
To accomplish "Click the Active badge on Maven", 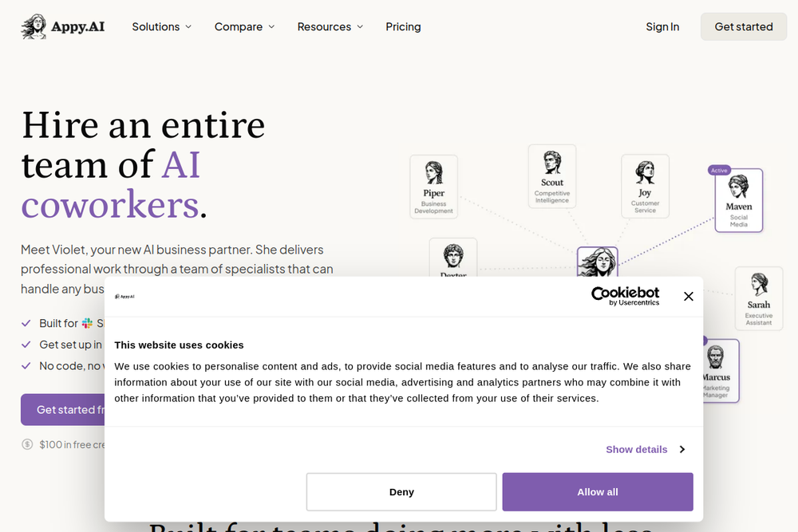I will pyautogui.click(x=719, y=171).
